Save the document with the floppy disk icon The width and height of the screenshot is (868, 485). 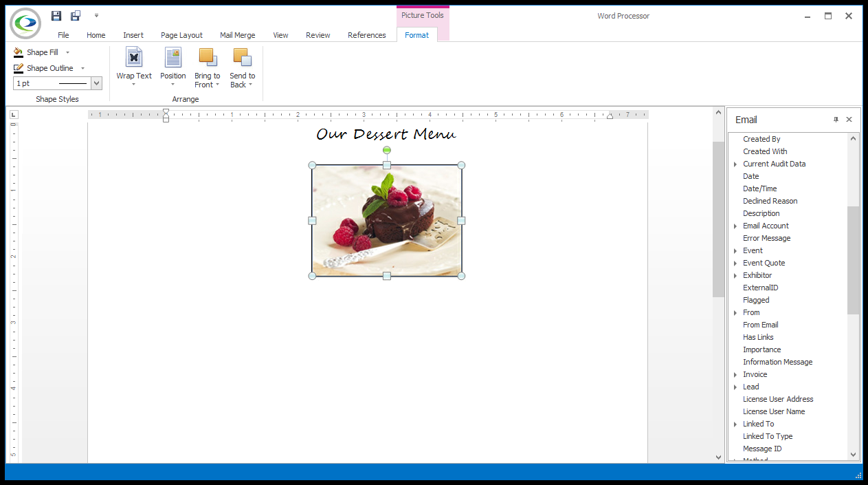pyautogui.click(x=56, y=15)
